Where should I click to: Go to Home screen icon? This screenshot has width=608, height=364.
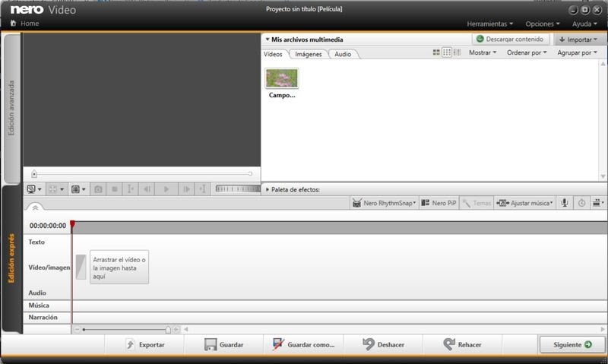point(13,24)
